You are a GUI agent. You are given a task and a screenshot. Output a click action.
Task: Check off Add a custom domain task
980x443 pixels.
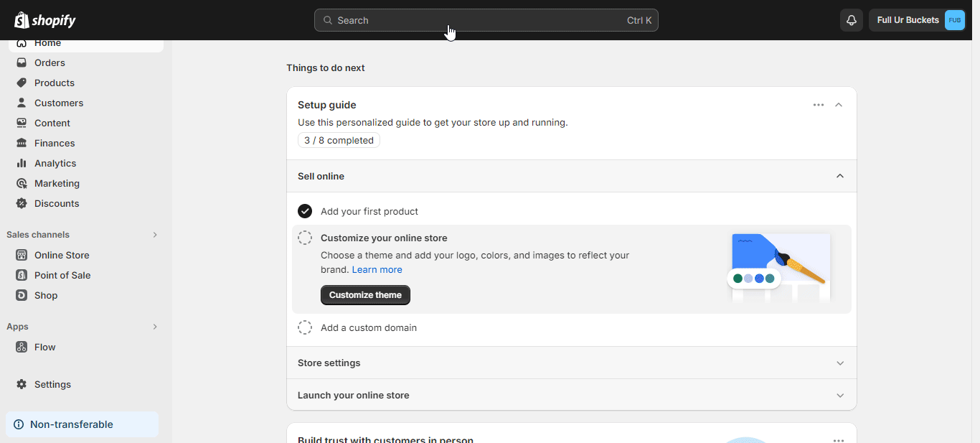coord(305,327)
